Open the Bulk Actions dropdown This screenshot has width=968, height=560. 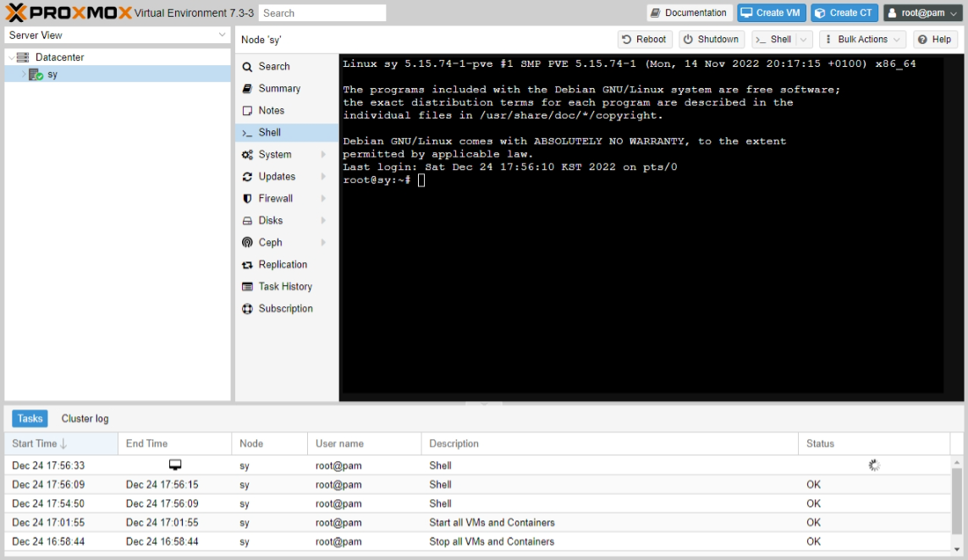click(x=863, y=40)
